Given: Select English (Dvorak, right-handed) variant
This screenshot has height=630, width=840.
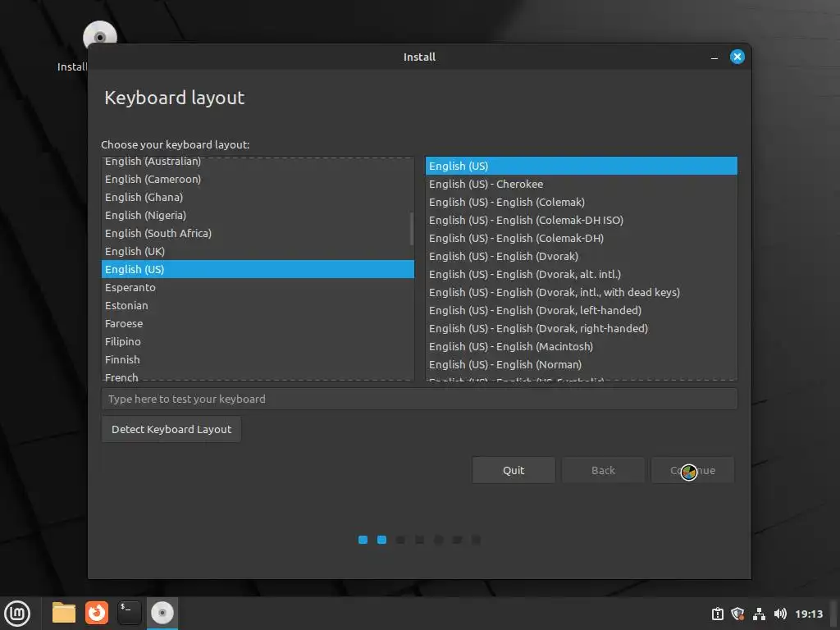Looking at the screenshot, I should point(582,328).
